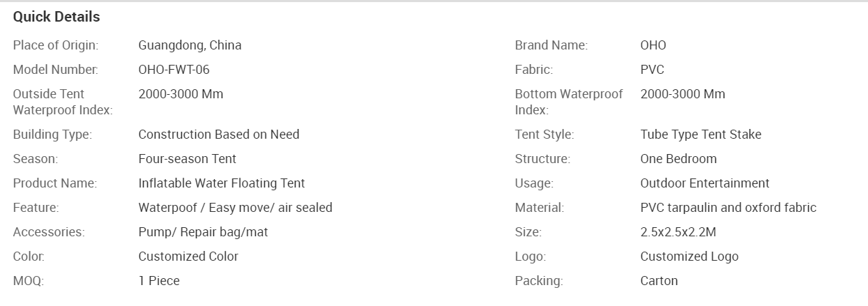Click the PVC fabric value
The image size is (868, 306).
click(653, 70)
